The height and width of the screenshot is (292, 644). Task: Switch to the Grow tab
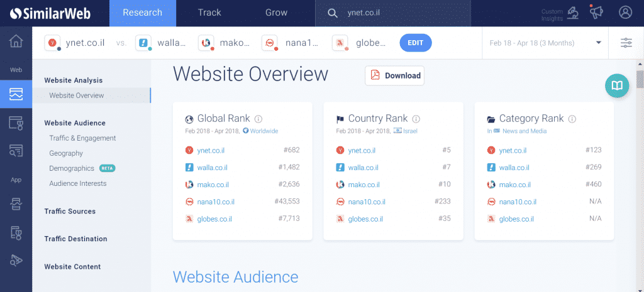(x=277, y=13)
